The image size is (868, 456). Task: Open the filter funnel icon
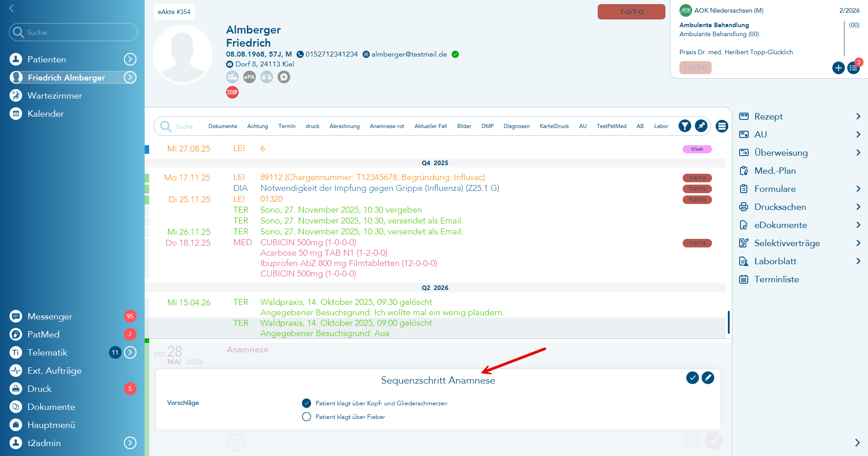pos(685,126)
